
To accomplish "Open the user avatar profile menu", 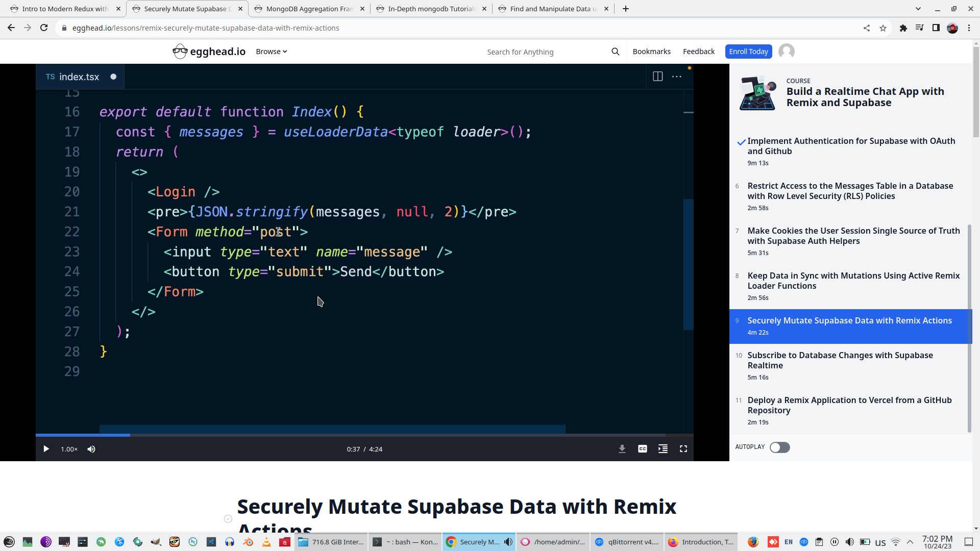I will (x=787, y=52).
